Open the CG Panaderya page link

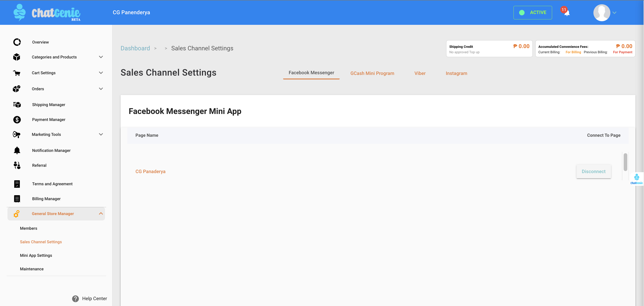pyautogui.click(x=150, y=171)
